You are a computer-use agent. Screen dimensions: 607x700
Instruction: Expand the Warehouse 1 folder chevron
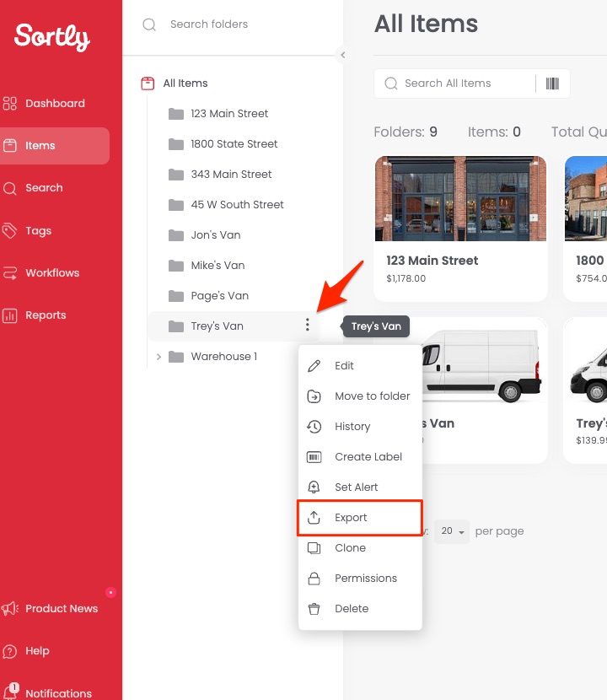coord(158,357)
